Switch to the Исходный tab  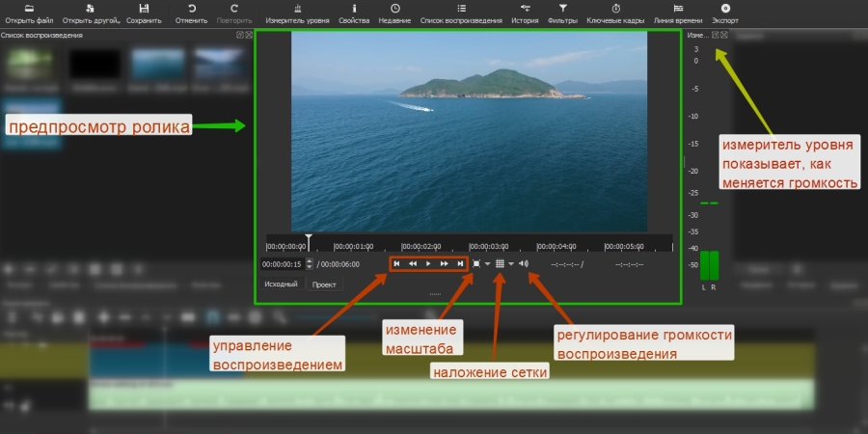coord(281,285)
